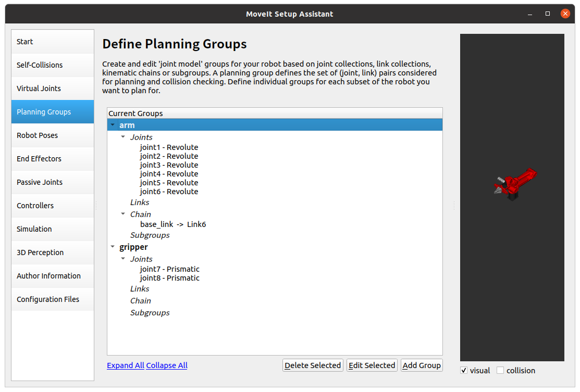Collapse the Joints node under arm

pos(123,137)
